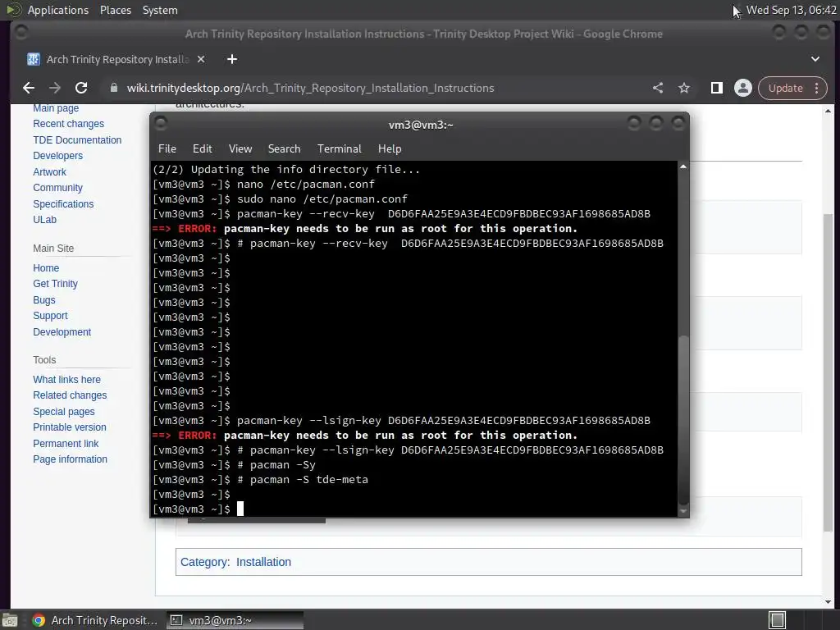Open the Community sidebar link
The image size is (840, 630).
(x=58, y=188)
